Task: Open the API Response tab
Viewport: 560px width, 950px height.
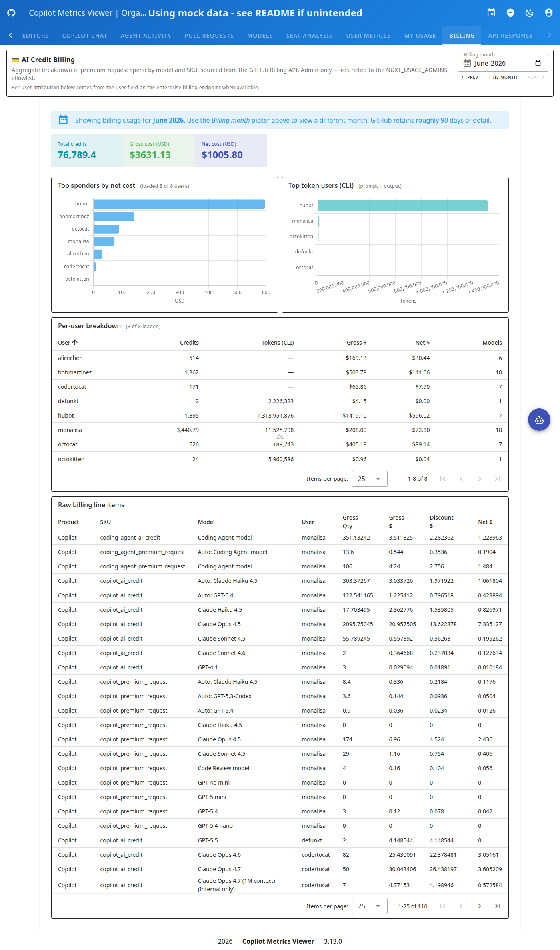Action: [510, 36]
